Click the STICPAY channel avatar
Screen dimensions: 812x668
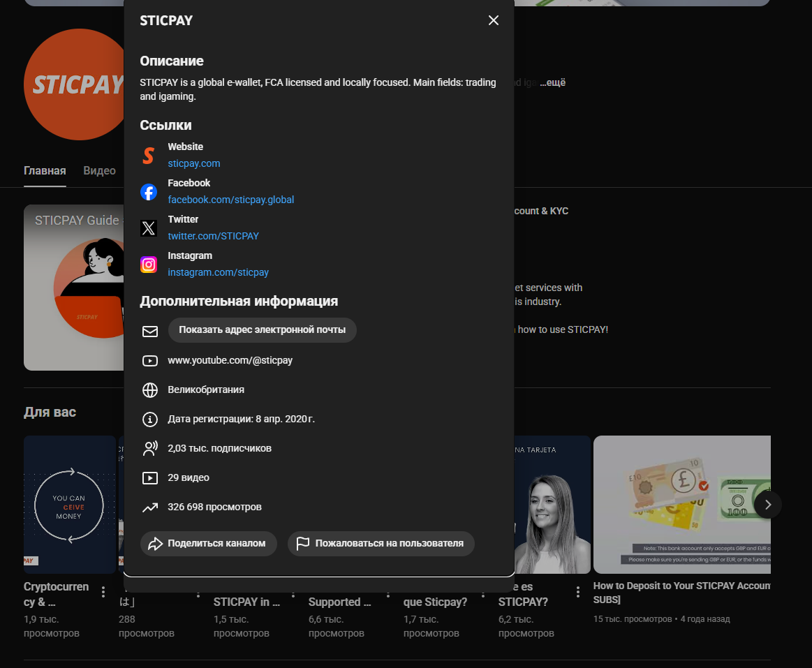(73, 84)
